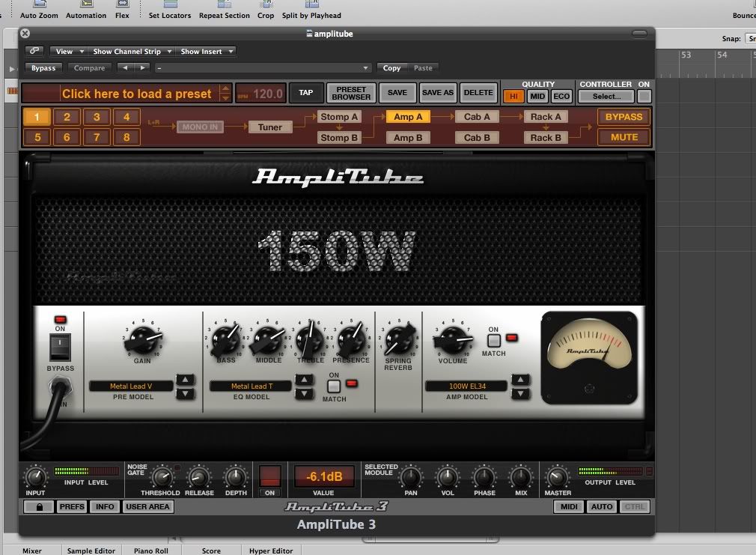Switch to the Sample Editor tab
The width and height of the screenshot is (756, 555).
coord(91,551)
